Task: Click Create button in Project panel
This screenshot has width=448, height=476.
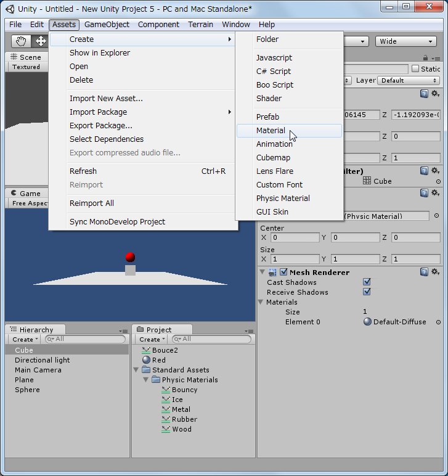Action: [x=152, y=339]
